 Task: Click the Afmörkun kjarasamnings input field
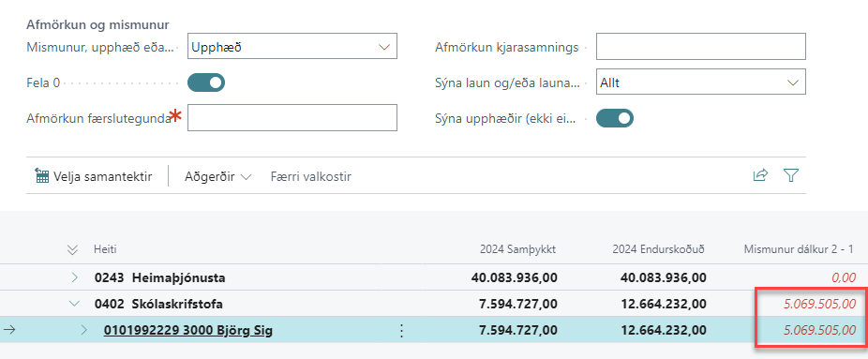point(700,47)
